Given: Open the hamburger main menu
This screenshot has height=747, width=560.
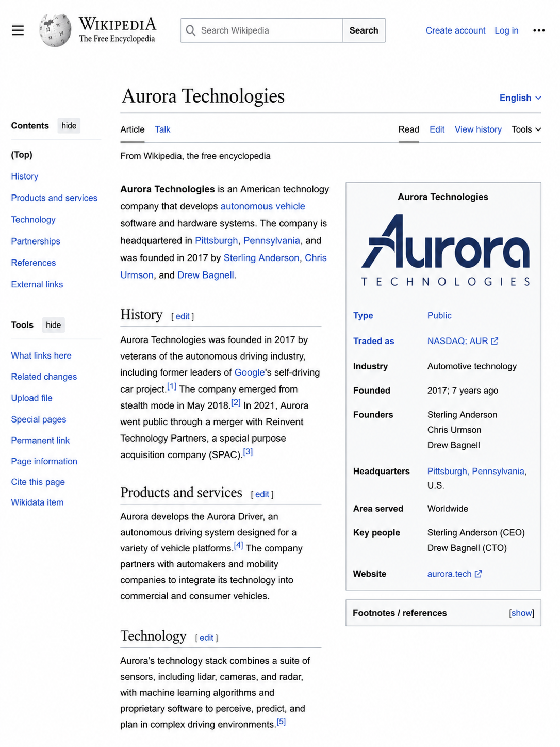Looking at the screenshot, I should click(x=18, y=30).
